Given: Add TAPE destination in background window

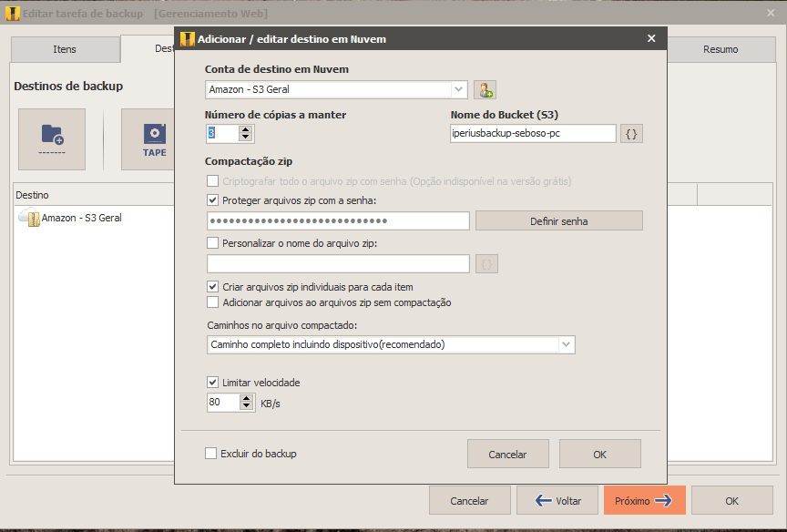Looking at the screenshot, I should click(x=149, y=139).
